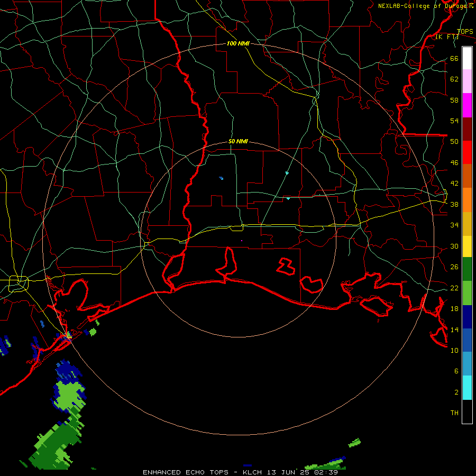Click the light pink legend swatch
Viewport: 476px width, 476px height.
coord(467,81)
